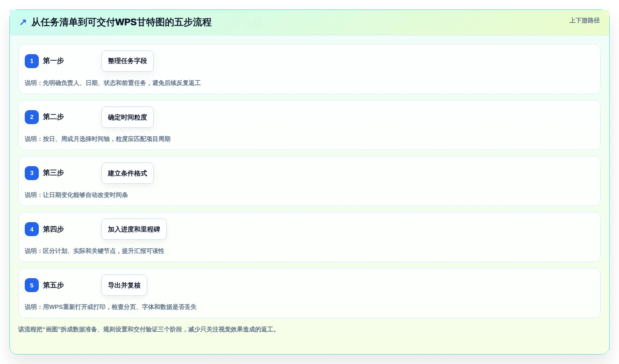Click the 建立条件格式 chip
Image resolution: width=619 pixels, height=364 pixels.
tap(128, 173)
